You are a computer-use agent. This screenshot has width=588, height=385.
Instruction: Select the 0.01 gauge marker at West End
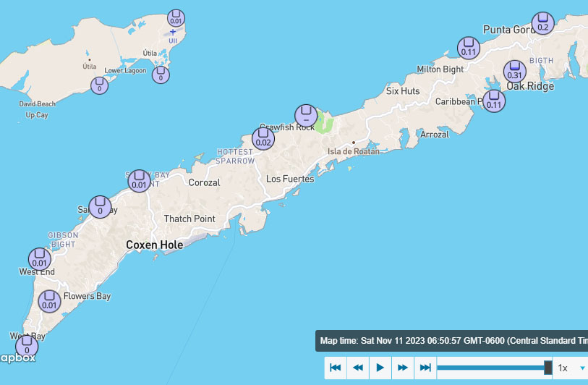point(39,259)
